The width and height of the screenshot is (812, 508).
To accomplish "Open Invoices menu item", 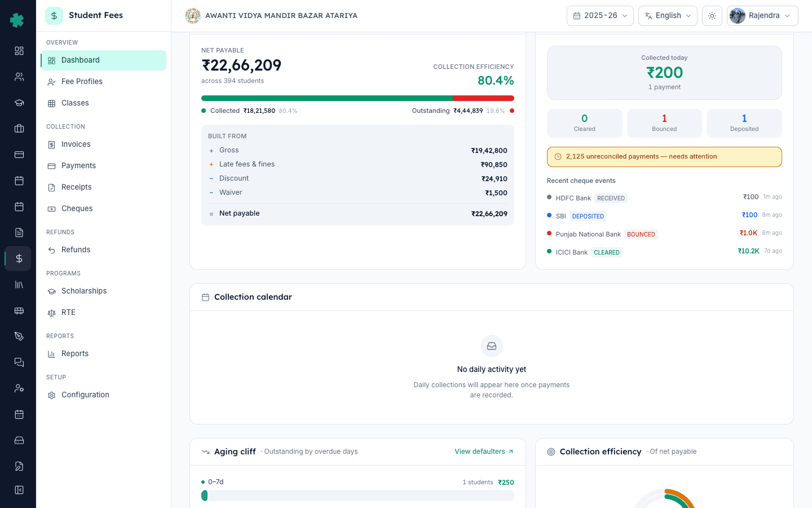I will tap(104, 144).
